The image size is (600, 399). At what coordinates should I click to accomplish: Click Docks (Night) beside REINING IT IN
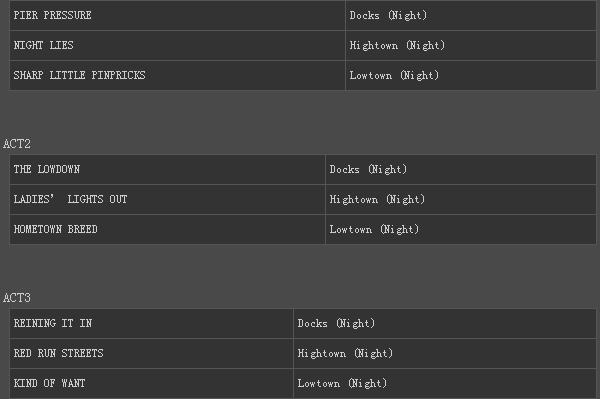point(336,323)
